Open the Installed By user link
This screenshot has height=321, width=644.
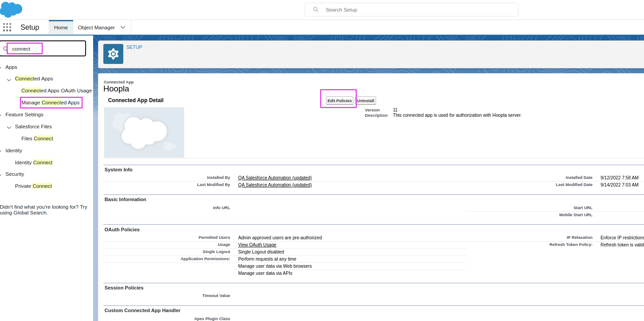pos(275,178)
